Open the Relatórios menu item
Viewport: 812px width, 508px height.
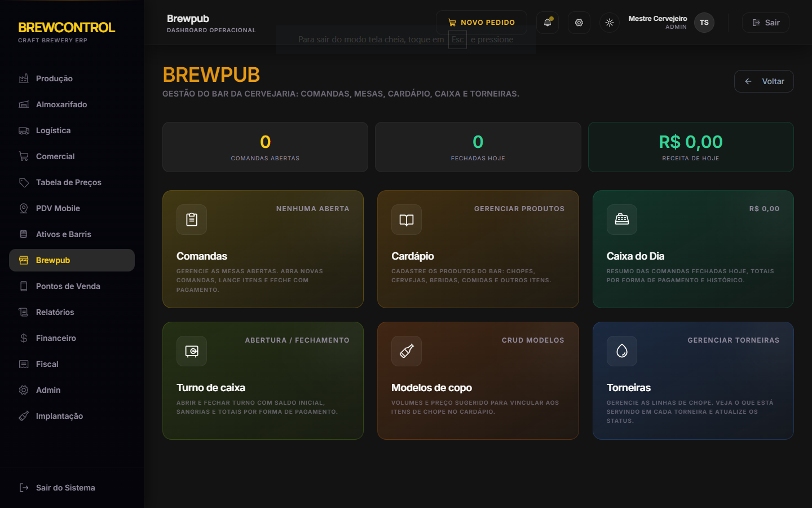tap(72, 312)
